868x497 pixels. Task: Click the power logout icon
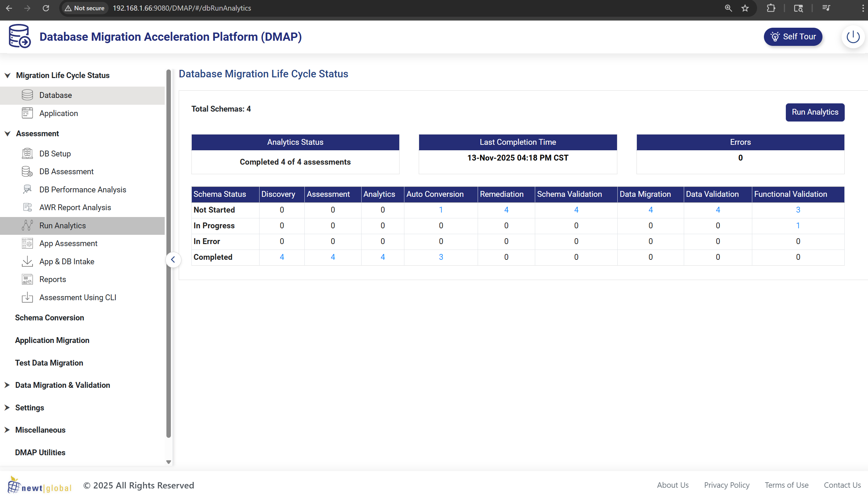853,37
